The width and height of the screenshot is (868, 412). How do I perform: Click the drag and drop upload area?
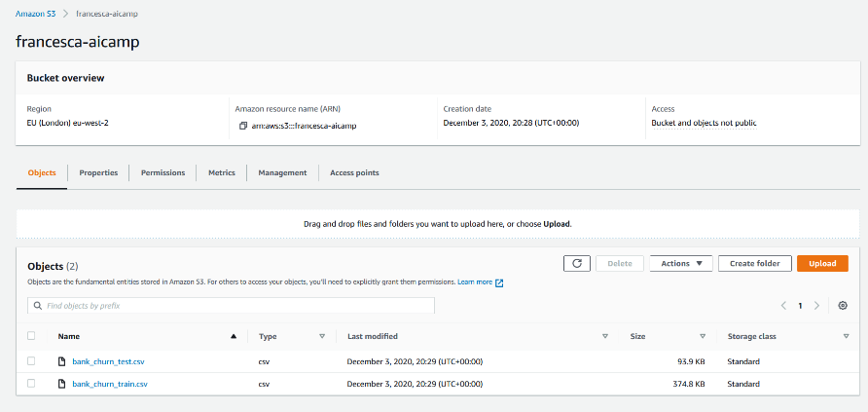(437, 224)
